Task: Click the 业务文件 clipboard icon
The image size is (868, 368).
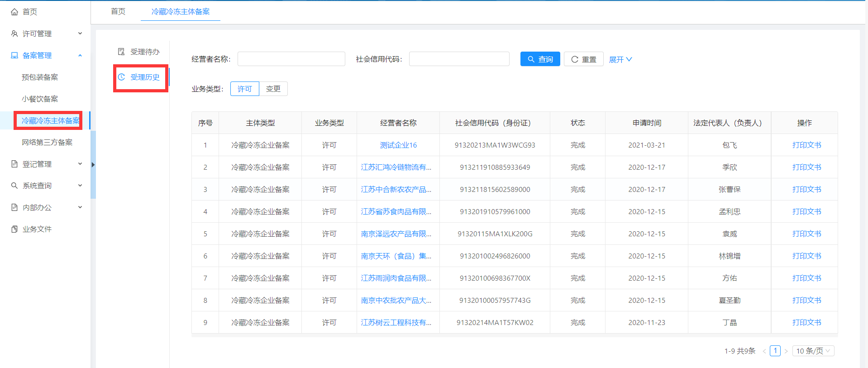Action: [x=14, y=229]
